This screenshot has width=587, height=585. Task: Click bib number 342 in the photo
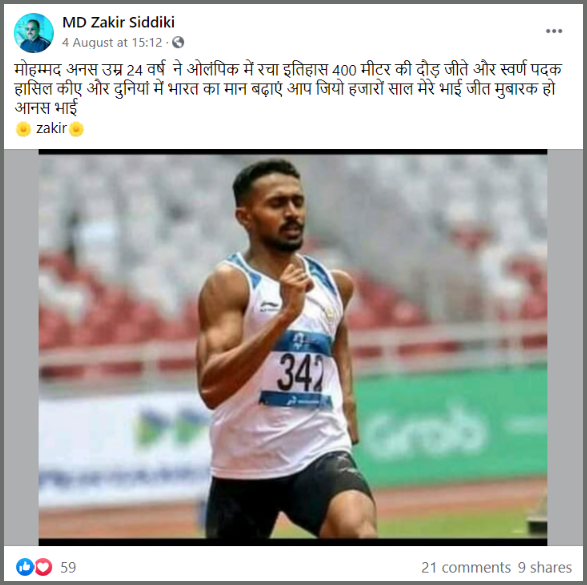(x=300, y=372)
